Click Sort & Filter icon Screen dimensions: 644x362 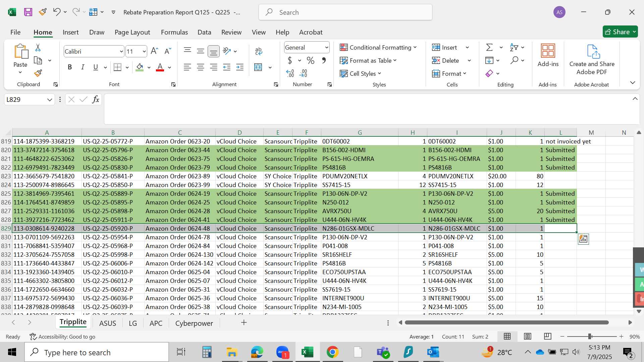click(x=514, y=48)
